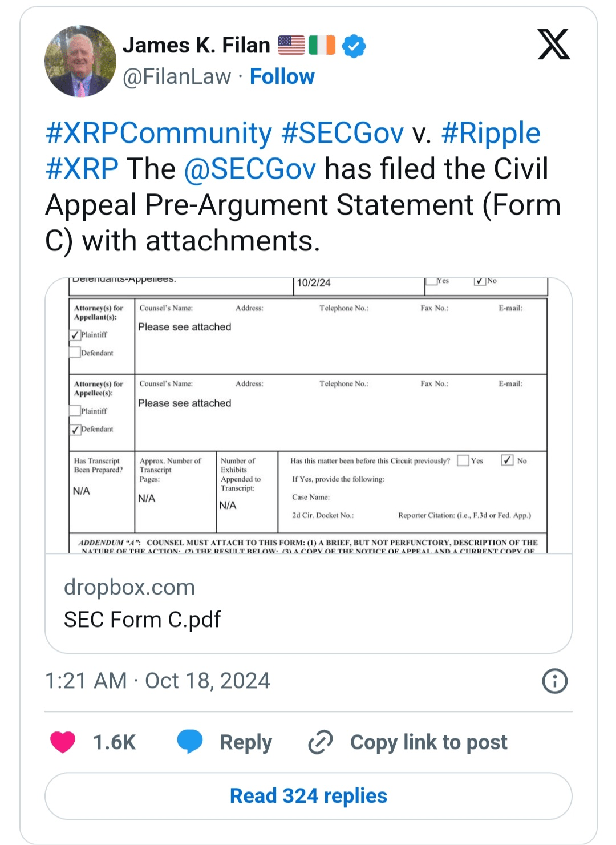Click the blue reply bubble icon
This screenshot has height=845, width=616.
[190, 742]
